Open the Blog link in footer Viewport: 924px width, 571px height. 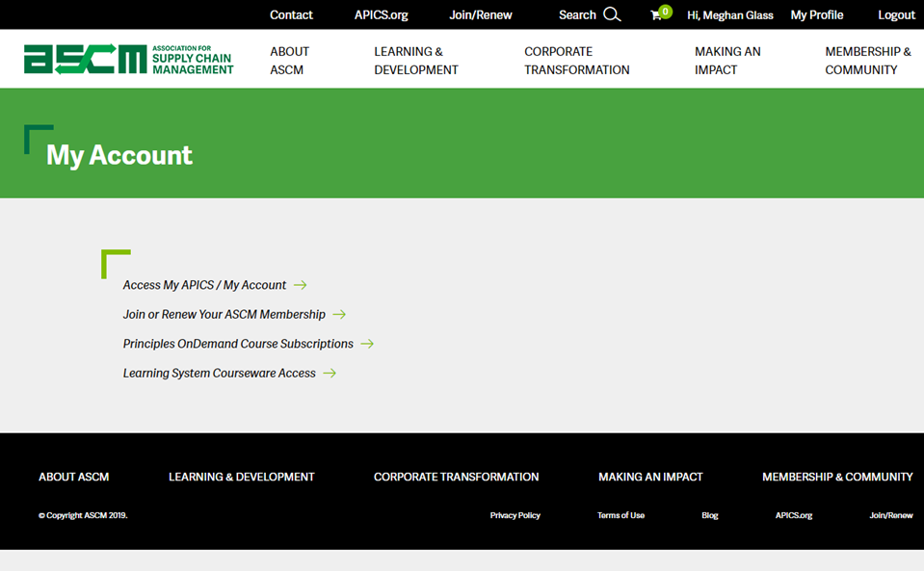709,515
